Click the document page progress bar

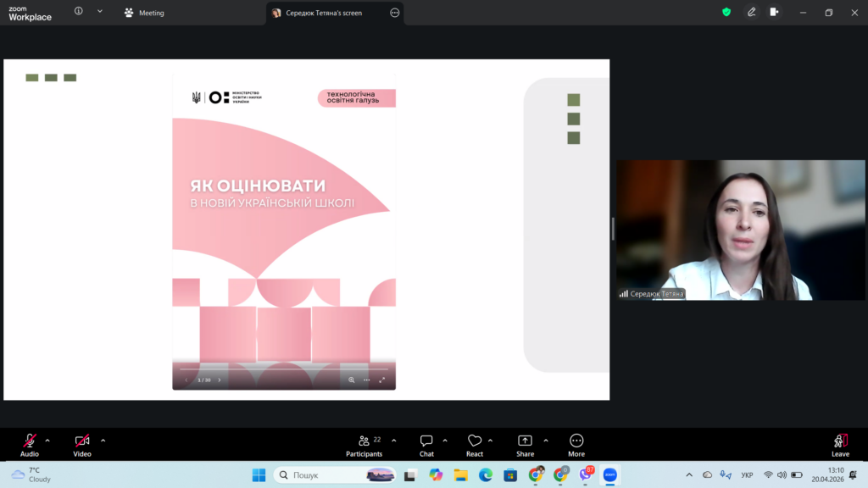(283, 369)
